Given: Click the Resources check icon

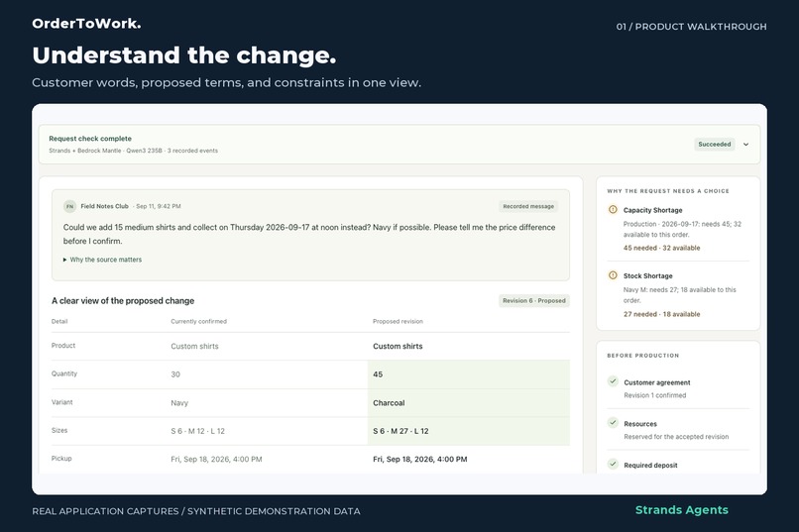Looking at the screenshot, I should (x=613, y=423).
